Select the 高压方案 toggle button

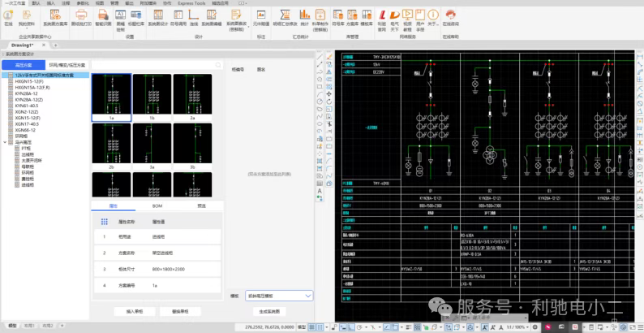[x=23, y=64]
